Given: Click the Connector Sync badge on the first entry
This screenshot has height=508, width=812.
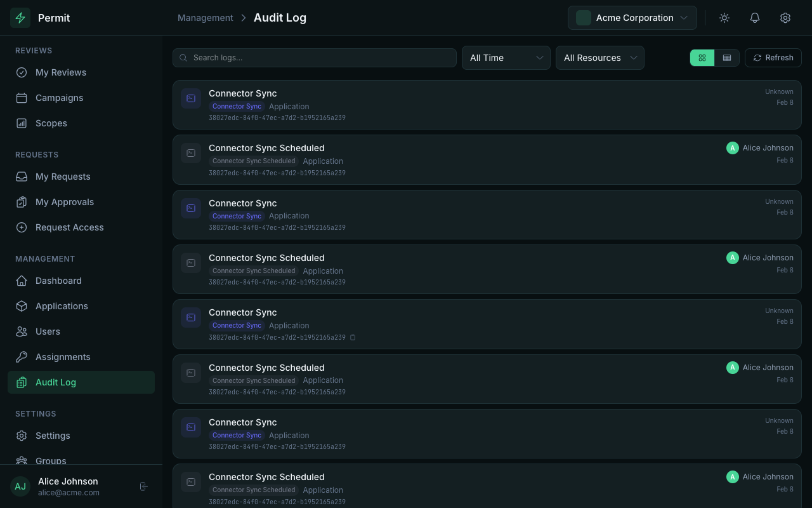Looking at the screenshot, I should [237, 106].
